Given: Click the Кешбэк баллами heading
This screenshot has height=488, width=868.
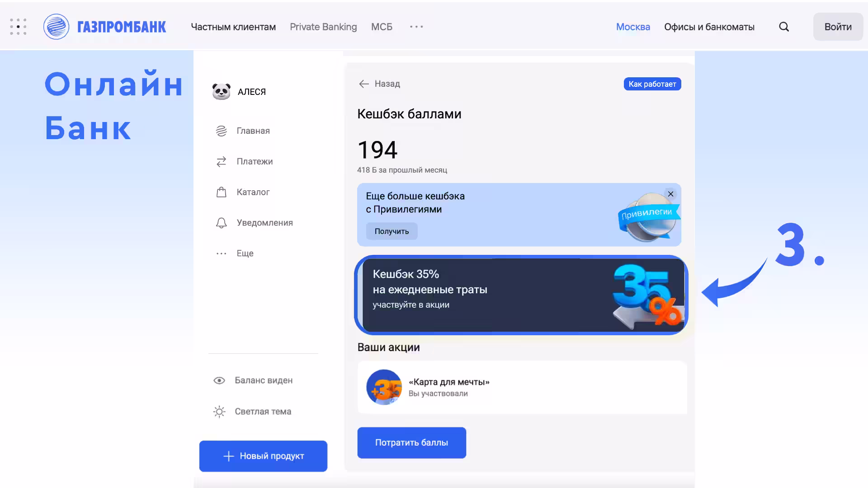Looking at the screenshot, I should pos(409,114).
